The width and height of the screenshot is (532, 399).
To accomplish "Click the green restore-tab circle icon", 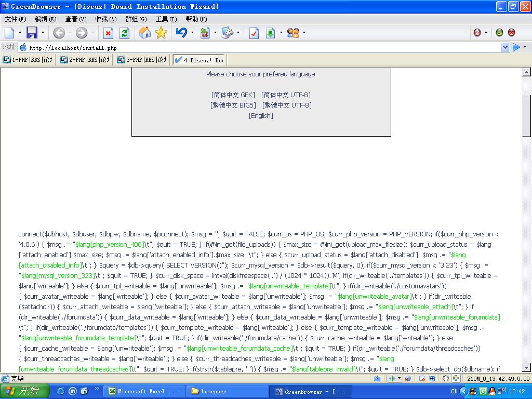I will (499, 32).
